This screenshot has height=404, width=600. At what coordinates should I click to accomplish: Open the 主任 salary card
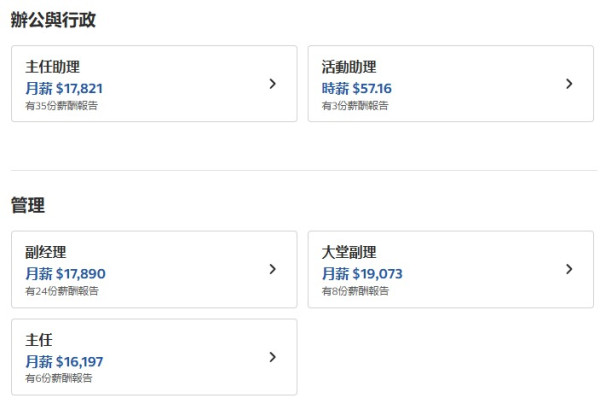tap(154, 357)
